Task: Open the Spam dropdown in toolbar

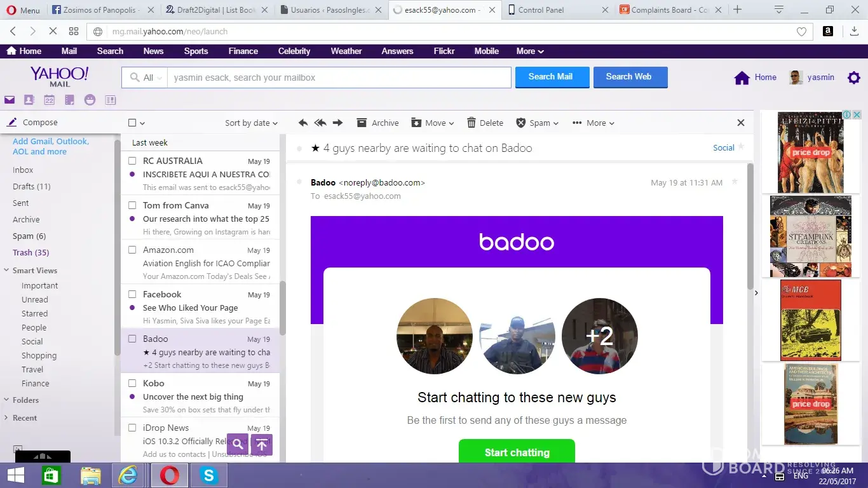Action: pyautogui.click(x=537, y=123)
